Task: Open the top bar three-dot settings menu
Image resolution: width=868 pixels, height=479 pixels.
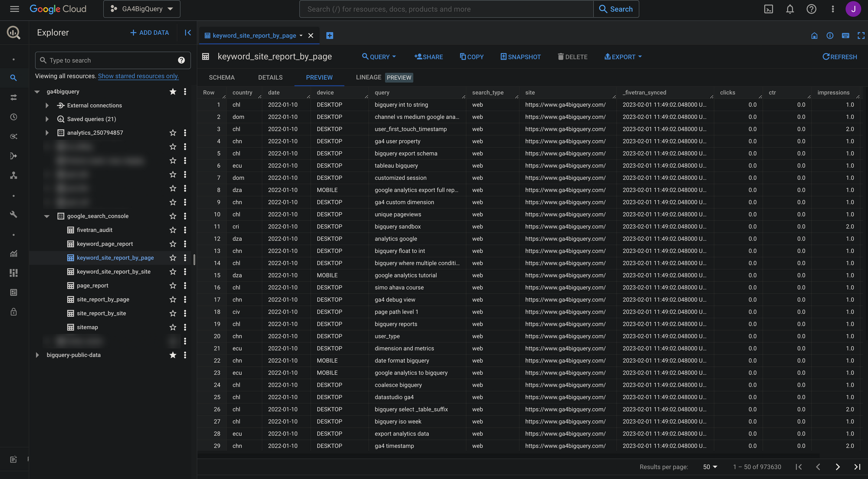Action: 832,9
